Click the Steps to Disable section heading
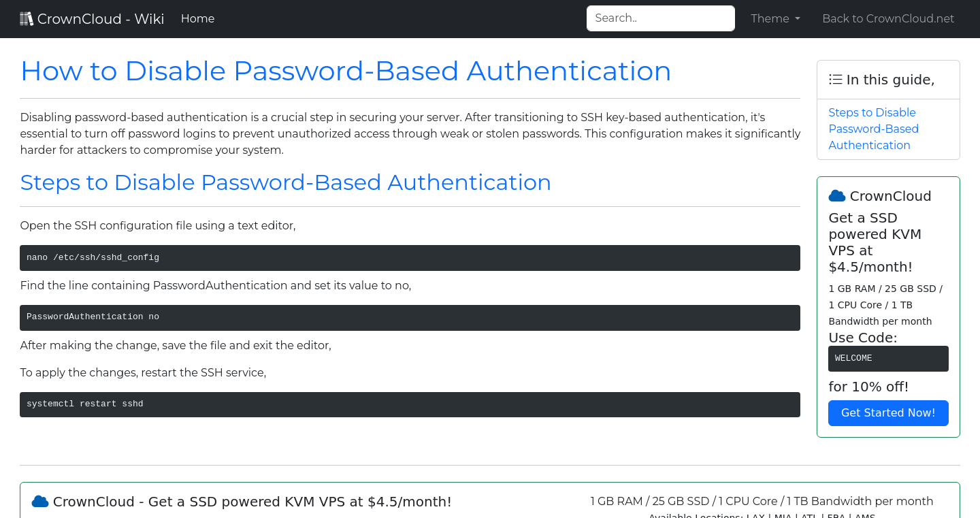The height and width of the screenshot is (518, 980). [x=285, y=182]
